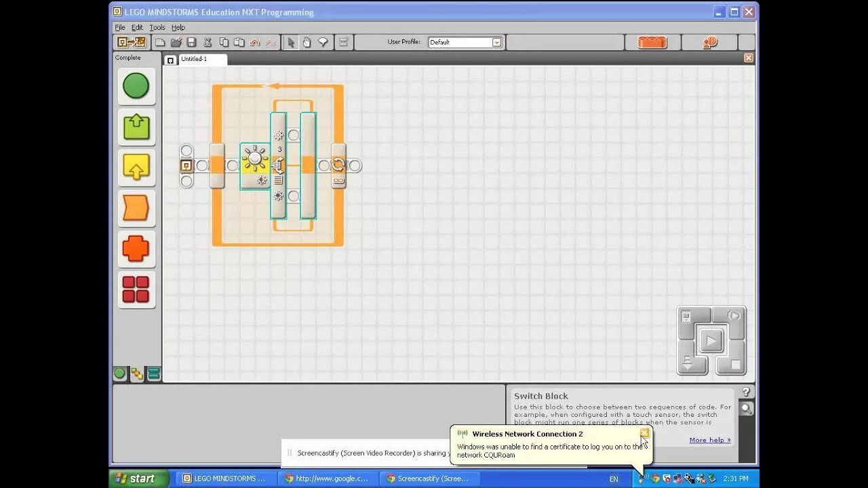This screenshot has height=488, width=868.
Task: Close the Wireless Network Connection balloon
Action: (644, 432)
